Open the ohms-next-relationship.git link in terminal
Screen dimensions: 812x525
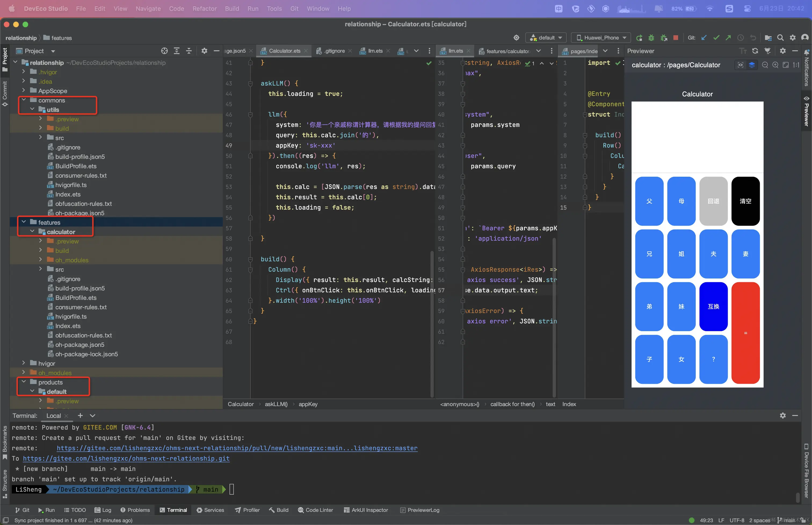pos(126,458)
